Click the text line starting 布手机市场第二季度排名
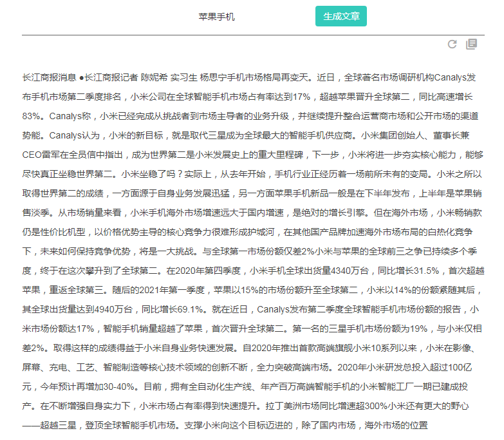 click(248, 97)
